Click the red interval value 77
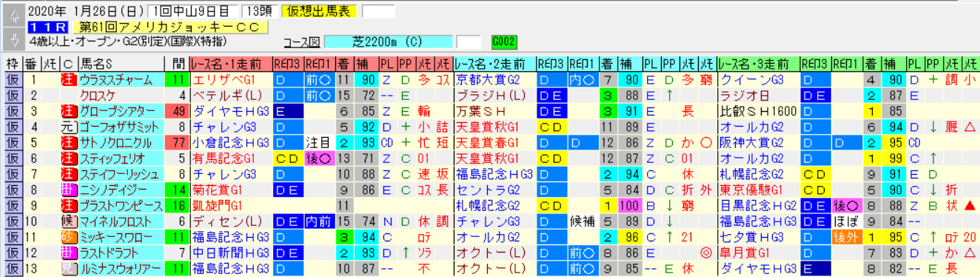Viewport: 980px width, 277px height. click(x=177, y=142)
